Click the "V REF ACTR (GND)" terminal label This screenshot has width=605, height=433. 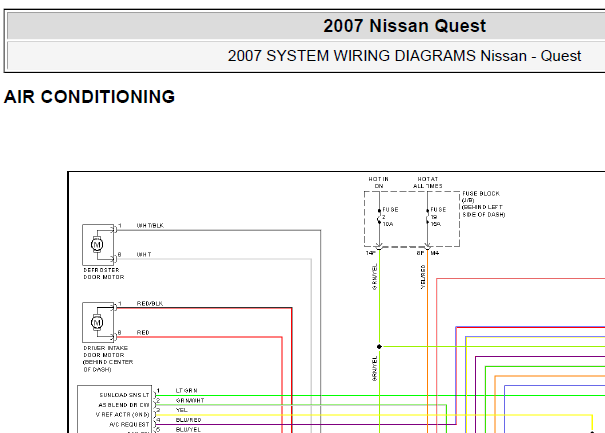(x=122, y=414)
